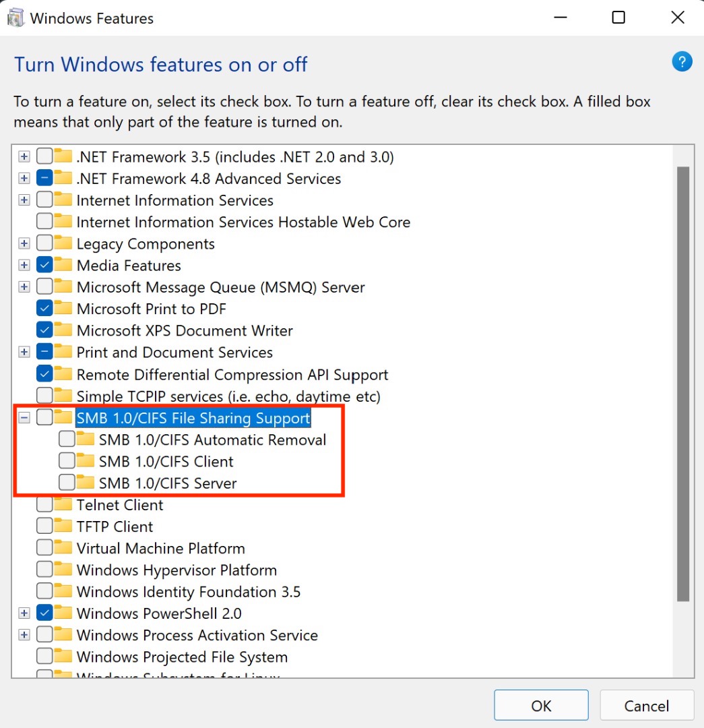Click the vertical scrollbar of features list

tap(682, 383)
